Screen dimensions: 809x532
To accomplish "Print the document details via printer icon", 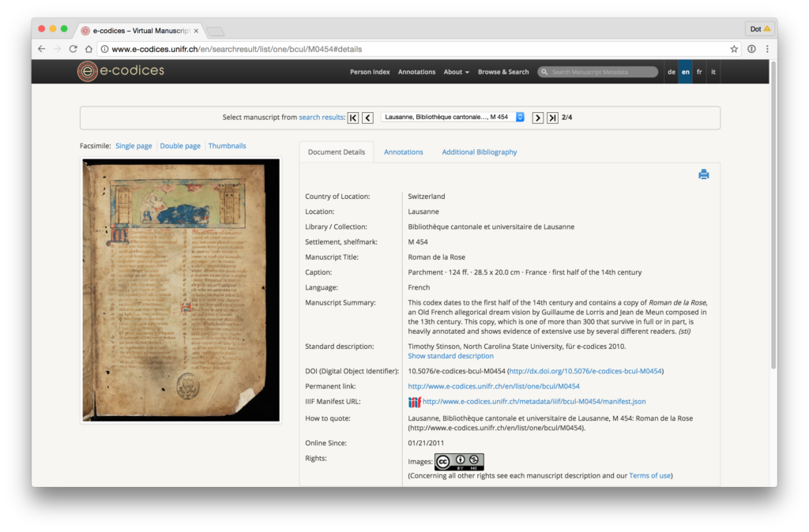I will (703, 174).
